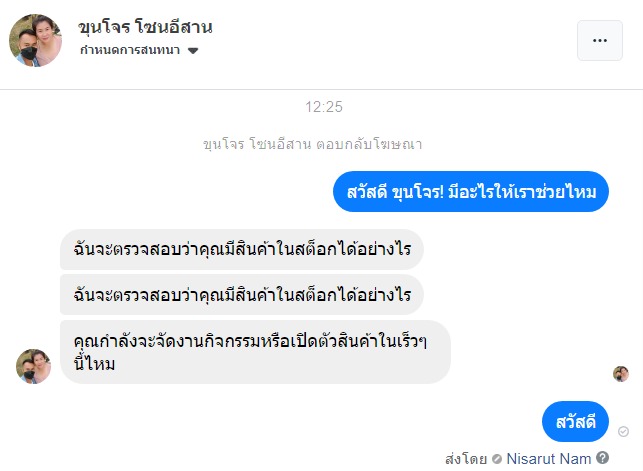
Task: Select the second gray stock-check message
Action: click(242, 294)
